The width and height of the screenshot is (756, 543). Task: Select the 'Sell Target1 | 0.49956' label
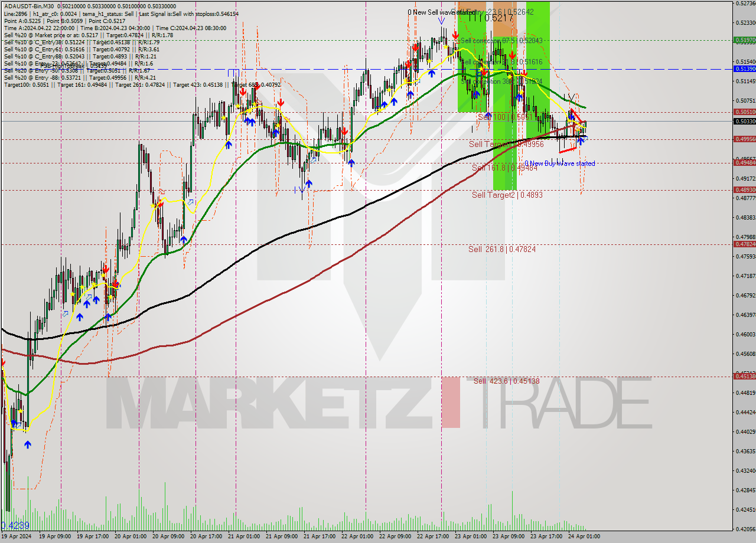click(x=506, y=144)
